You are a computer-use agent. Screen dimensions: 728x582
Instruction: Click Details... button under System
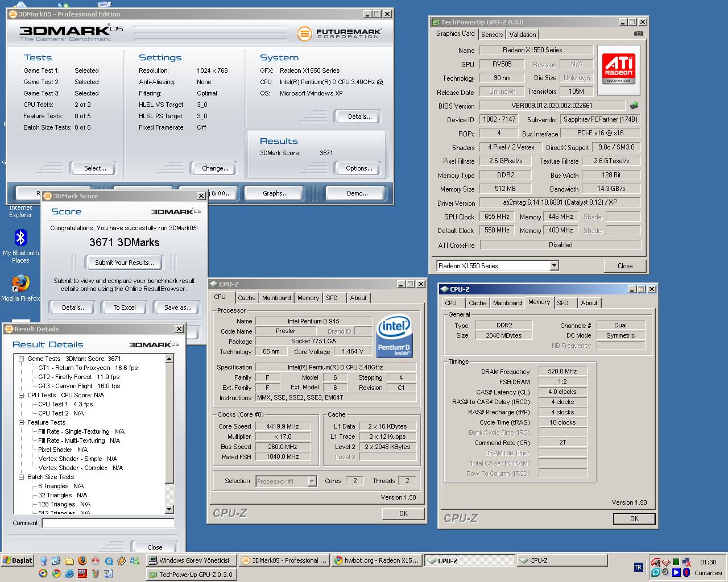point(359,117)
